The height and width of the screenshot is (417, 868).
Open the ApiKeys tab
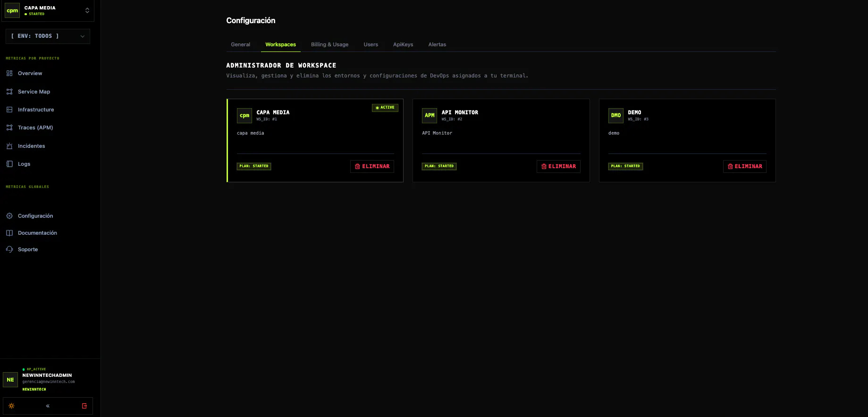(x=403, y=44)
